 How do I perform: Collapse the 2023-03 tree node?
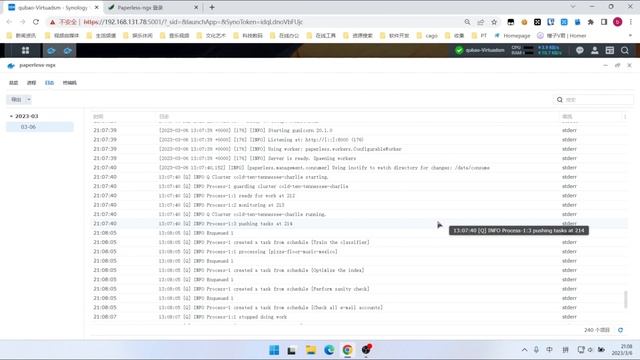click(x=11, y=116)
